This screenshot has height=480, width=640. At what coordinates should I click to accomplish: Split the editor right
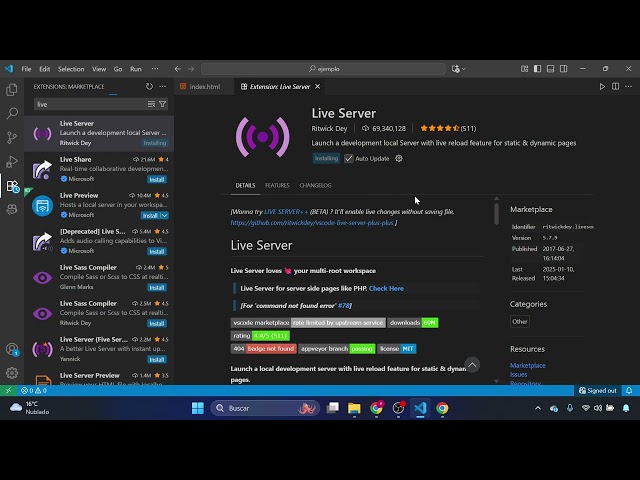(x=616, y=87)
